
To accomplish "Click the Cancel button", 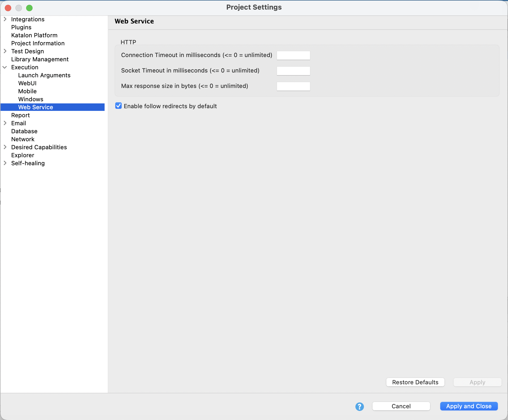I will tap(401, 406).
